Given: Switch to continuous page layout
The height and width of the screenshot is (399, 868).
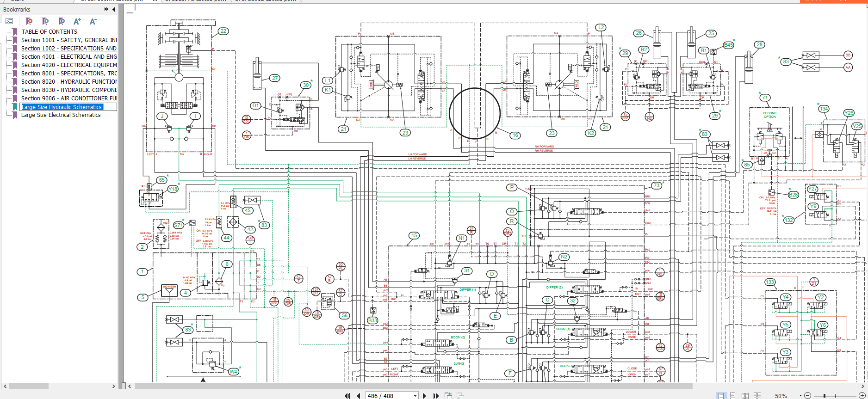Looking at the screenshot, I should click(733, 396).
